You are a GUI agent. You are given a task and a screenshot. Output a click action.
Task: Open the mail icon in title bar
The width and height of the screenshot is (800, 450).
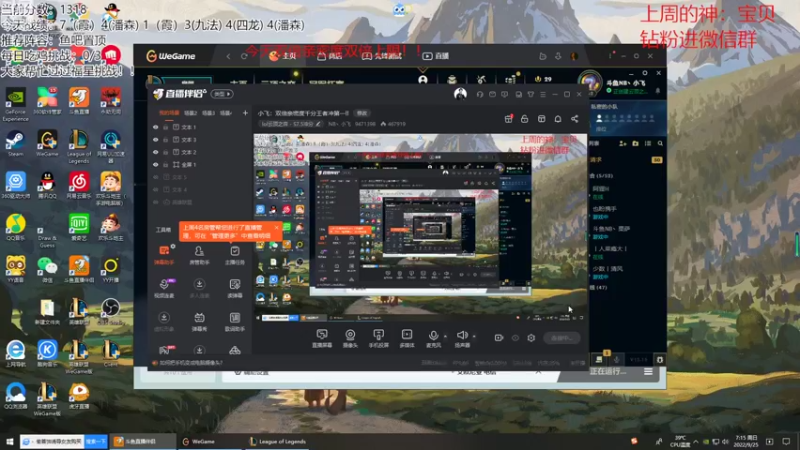pyautogui.click(x=492, y=94)
